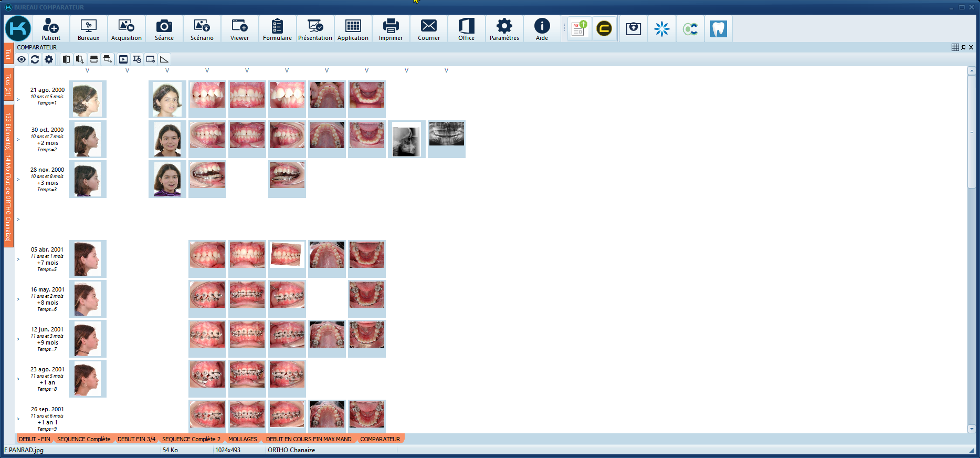
Task: Click the refresh icon in Comparateur toolbar
Action: click(35, 59)
